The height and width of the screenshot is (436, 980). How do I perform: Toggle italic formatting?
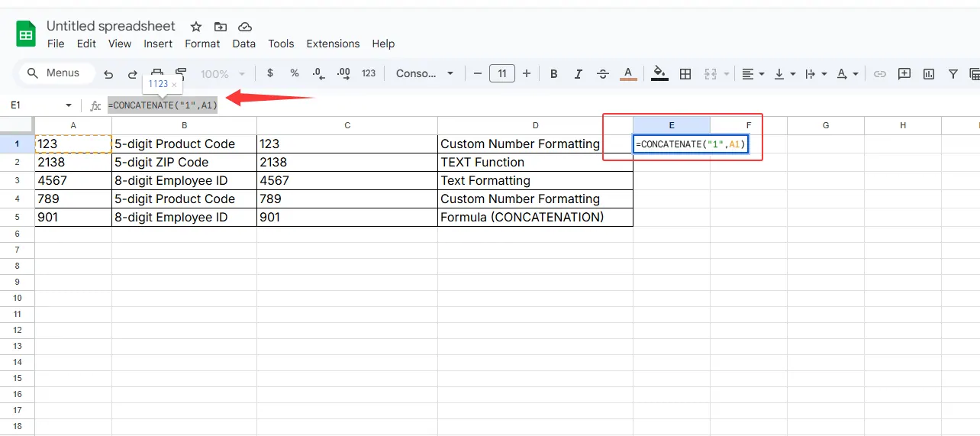click(x=579, y=74)
